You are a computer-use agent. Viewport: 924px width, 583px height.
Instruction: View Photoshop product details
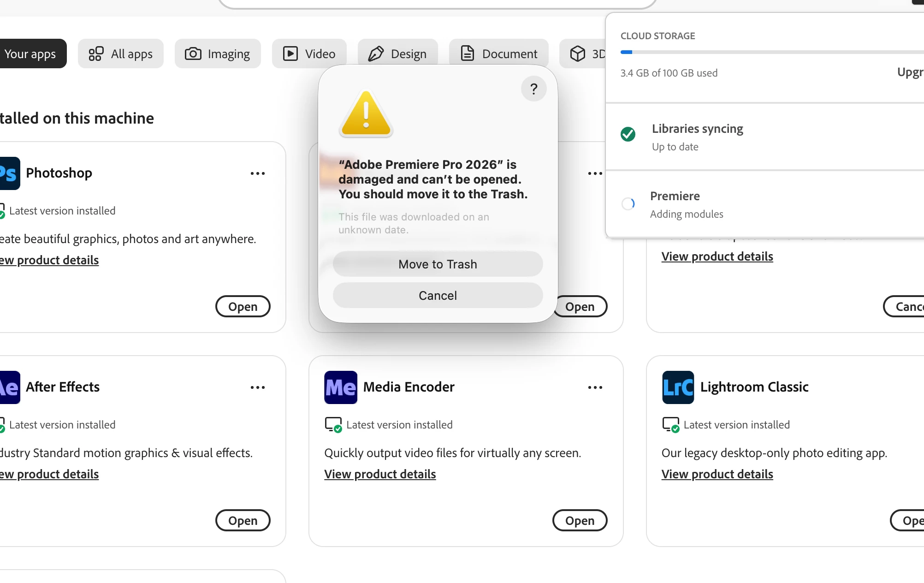49,260
